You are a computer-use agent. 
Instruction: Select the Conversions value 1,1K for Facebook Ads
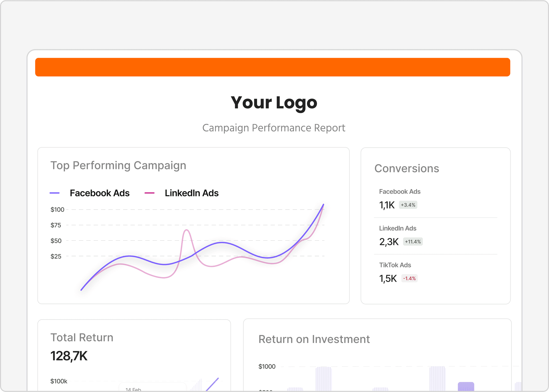pos(387,205)
